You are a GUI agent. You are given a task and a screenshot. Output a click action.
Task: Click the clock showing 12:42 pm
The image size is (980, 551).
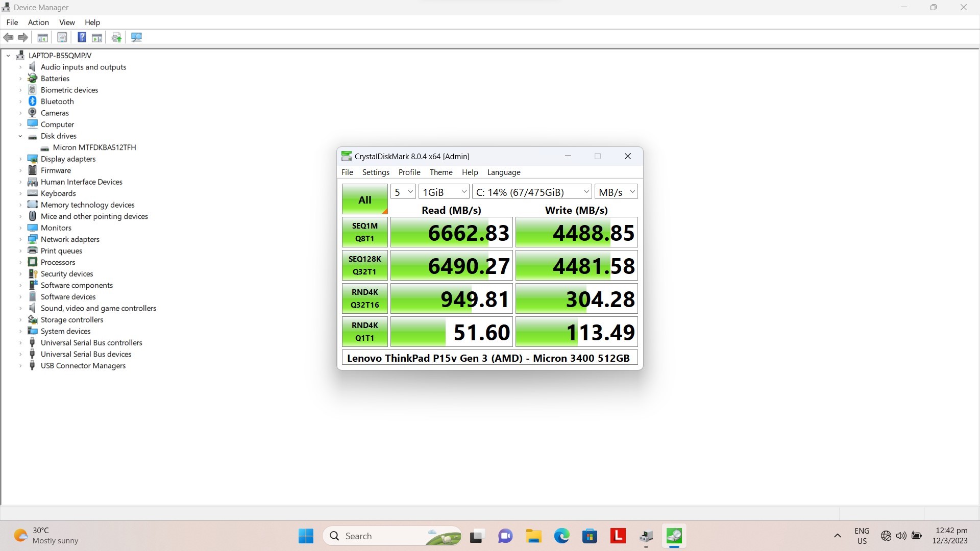coord(950,536)
